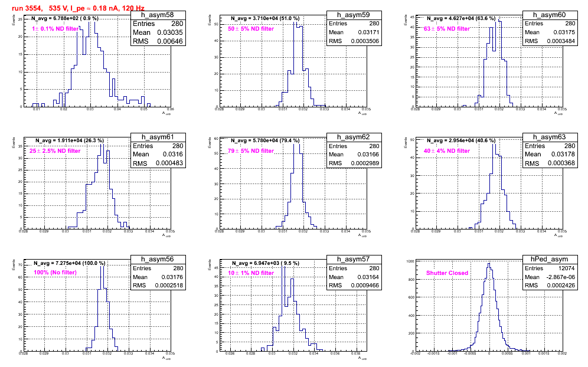Click RMS 0.00646 in h_asym58 stats

pyautogui.click(x=158, y=41)
